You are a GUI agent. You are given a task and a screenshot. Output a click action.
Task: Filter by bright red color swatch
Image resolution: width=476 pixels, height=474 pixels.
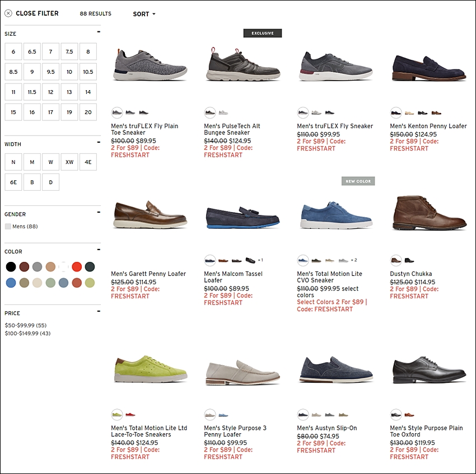pos(77,267)
